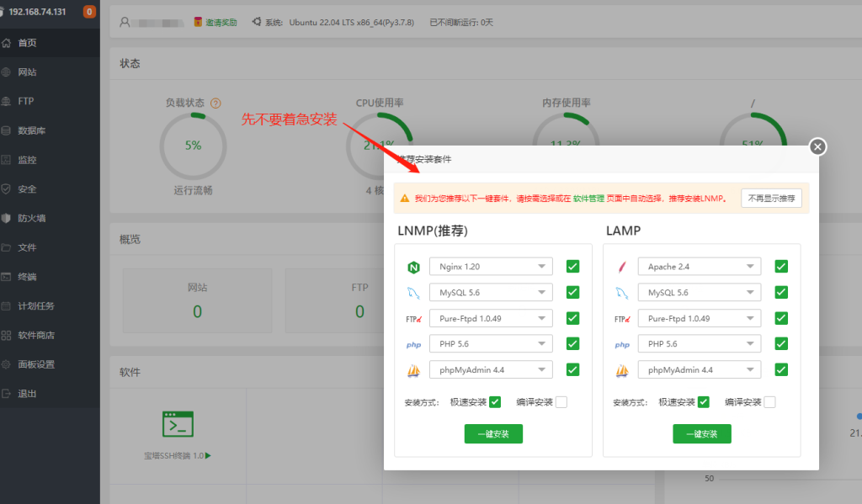Click the 邀请奖励 link
862x504 pixels.
click(x=221, y=23)
